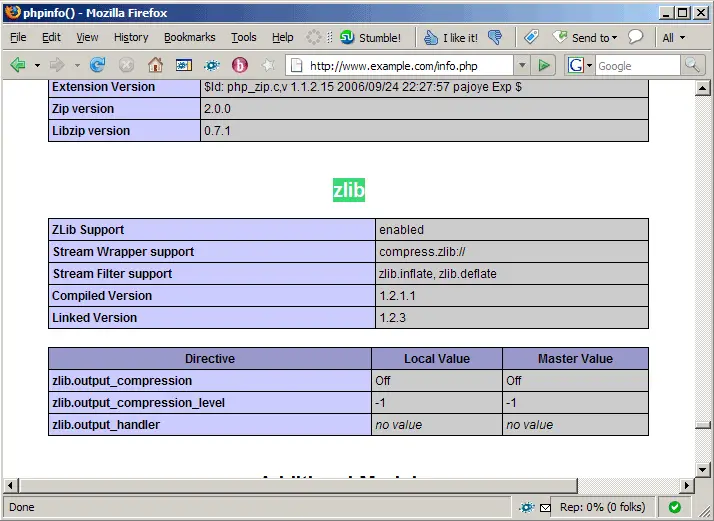Open the View menu
Image resolution: width=714 pixels, height=521 pixels.
[x=87, y=37]
